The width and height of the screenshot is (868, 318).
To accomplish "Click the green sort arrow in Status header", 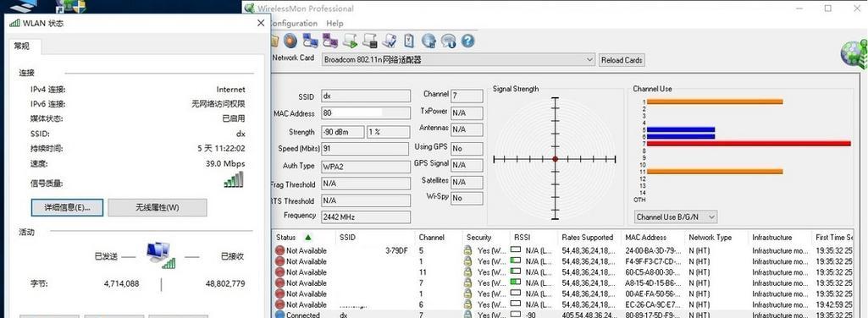I will coord(307,238).
